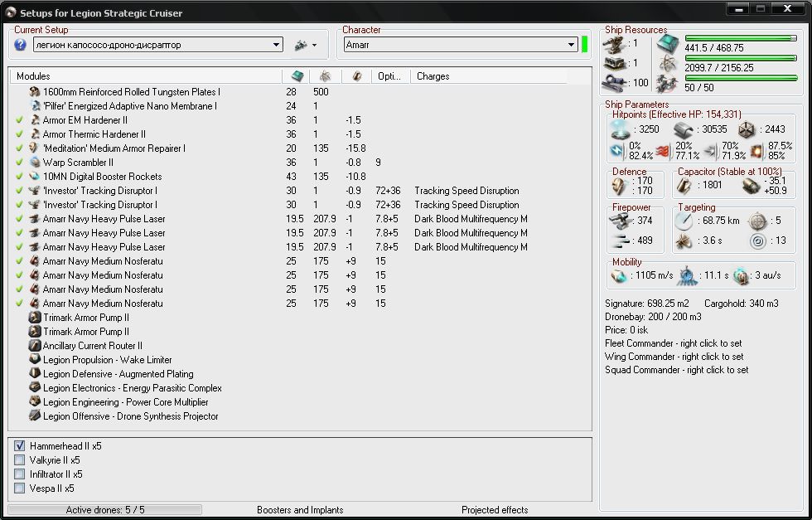Click the Dronebay: 200 / 200 m3 text
The width and height of the screenshot is (812, 520).
point(653,316)
